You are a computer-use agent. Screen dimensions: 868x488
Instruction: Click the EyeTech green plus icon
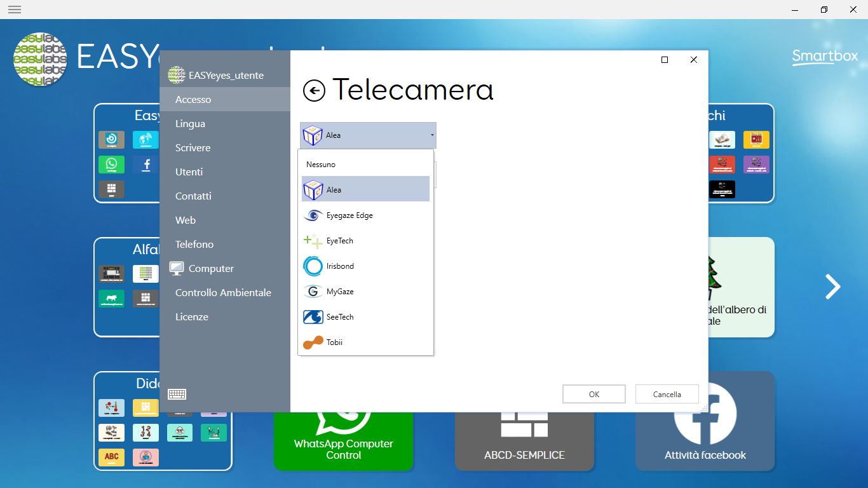[313, 241]
